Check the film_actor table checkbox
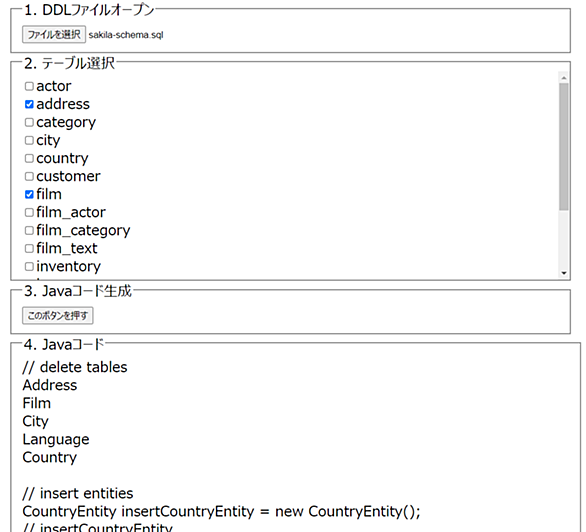586x532 pixels. click(29, 213)
